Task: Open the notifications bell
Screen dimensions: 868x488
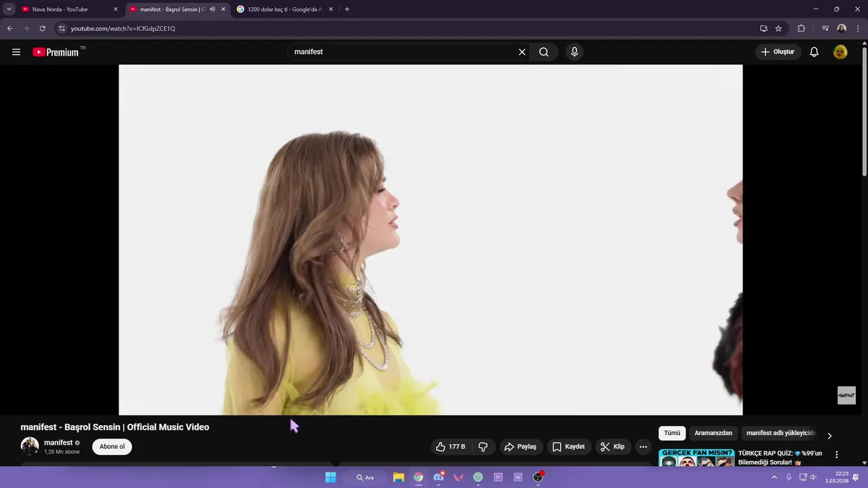Action: click(814, 52)
